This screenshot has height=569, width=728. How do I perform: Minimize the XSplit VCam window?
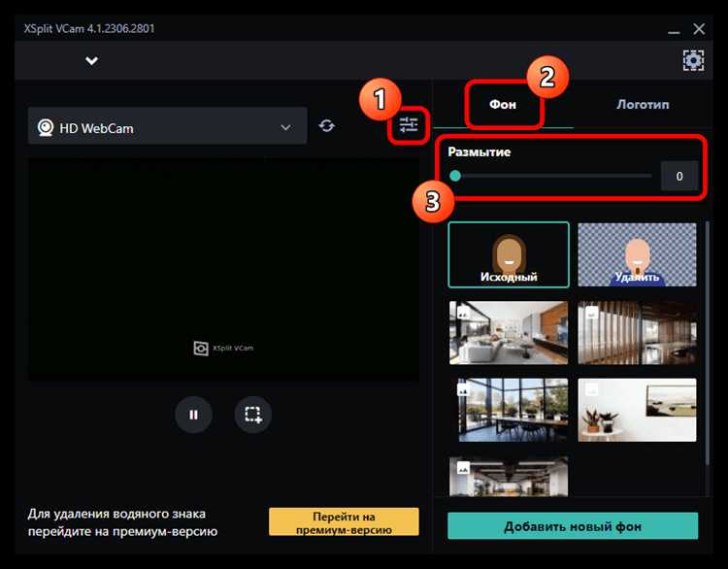click(x=674, y=32)
